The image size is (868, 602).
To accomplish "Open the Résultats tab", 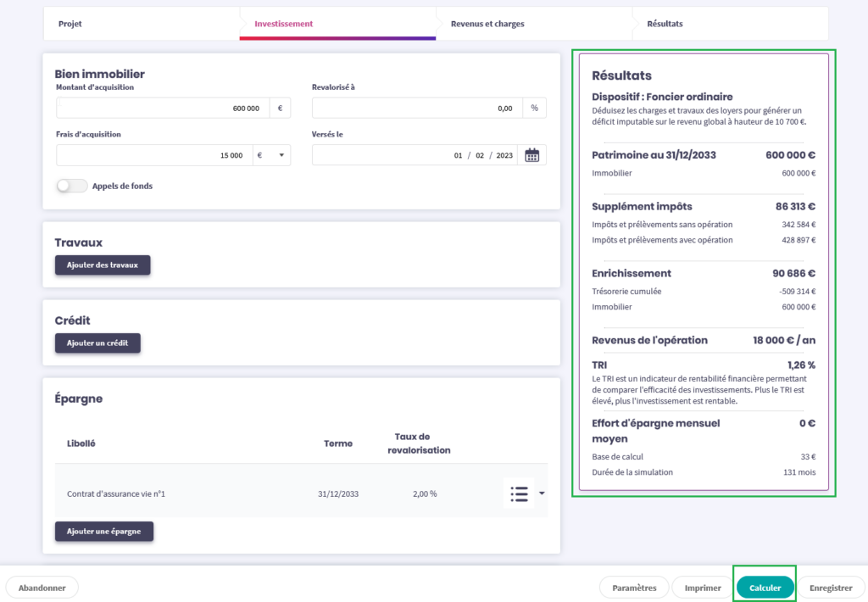I will (x=665, y=24).
